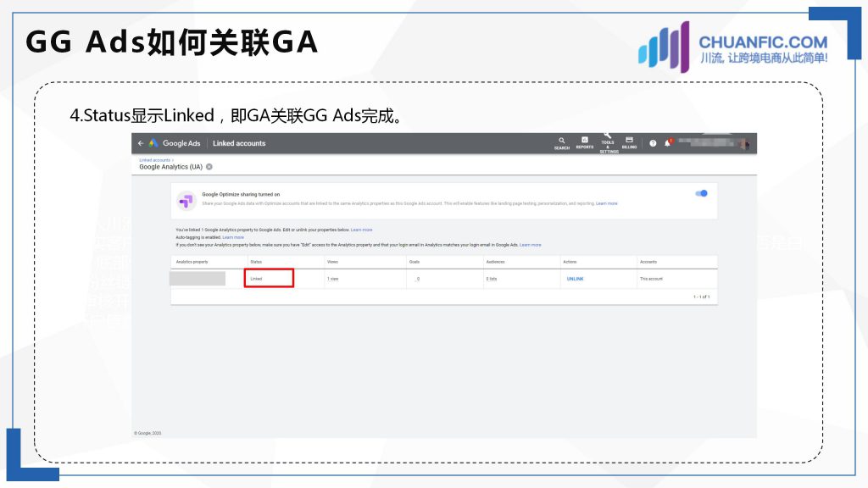
Task: Click the CHUANFIC.COM logo
Action: tap(733, 47)
